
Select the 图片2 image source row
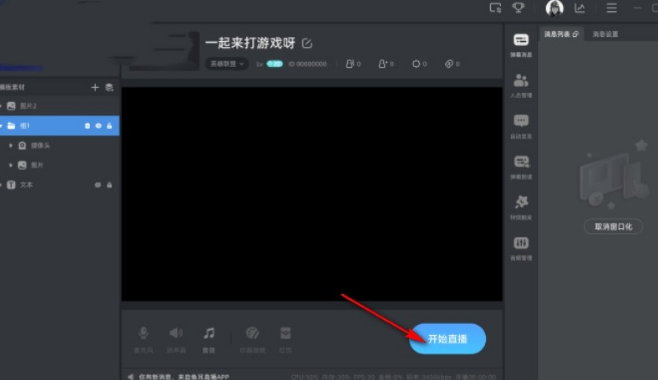(60, 106)
